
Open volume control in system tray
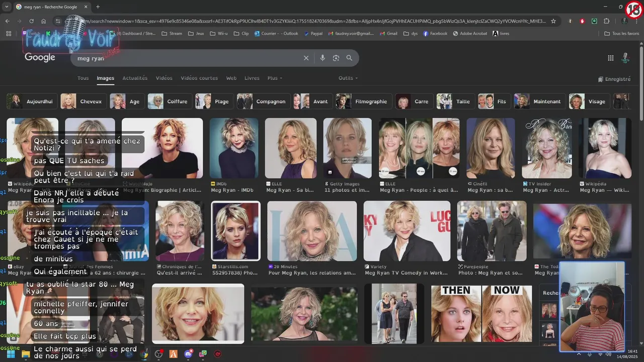click(608, 354)
